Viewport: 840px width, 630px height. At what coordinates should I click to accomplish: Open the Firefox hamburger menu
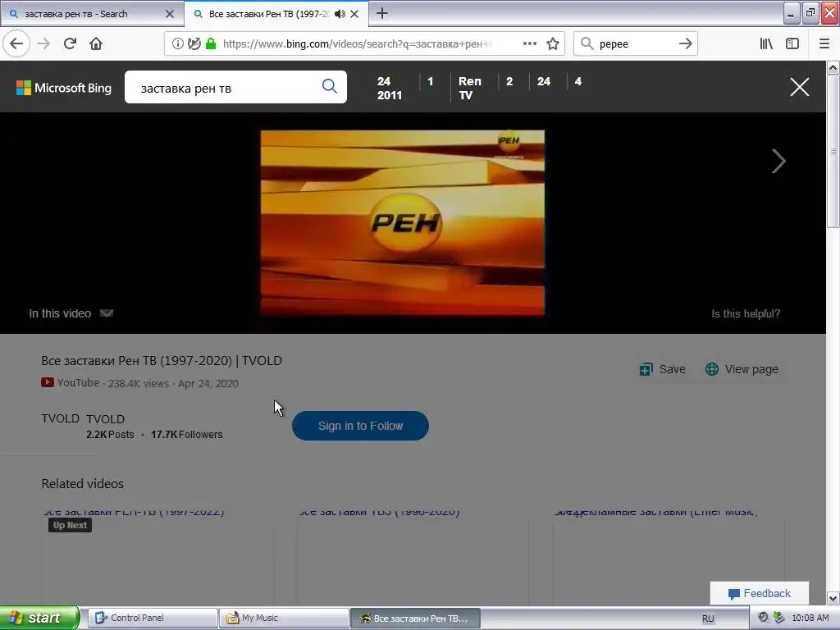824,44
